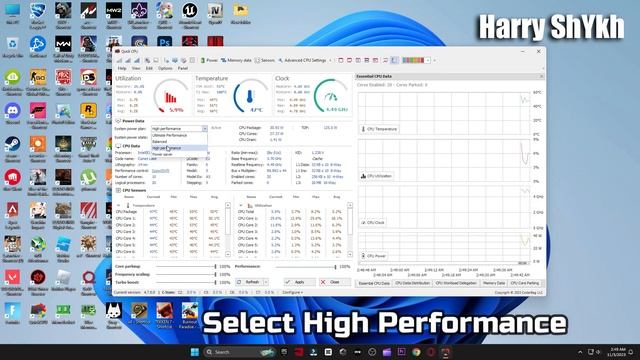
Task: Open Advanced CPU Settings in toolbar
Action: 302,60
